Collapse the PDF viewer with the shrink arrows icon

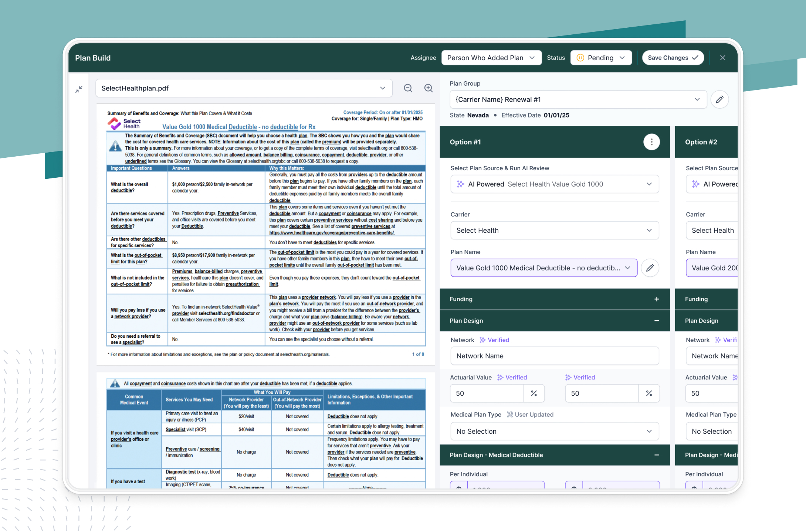pos(79,89)
